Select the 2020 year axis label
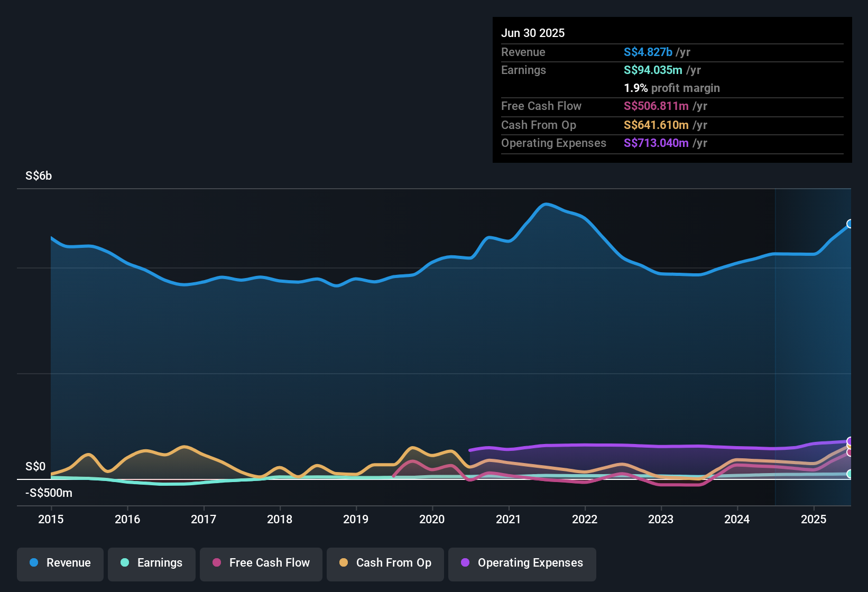The image size is (868, 592). pyautogui.click(x=432, y=519)
